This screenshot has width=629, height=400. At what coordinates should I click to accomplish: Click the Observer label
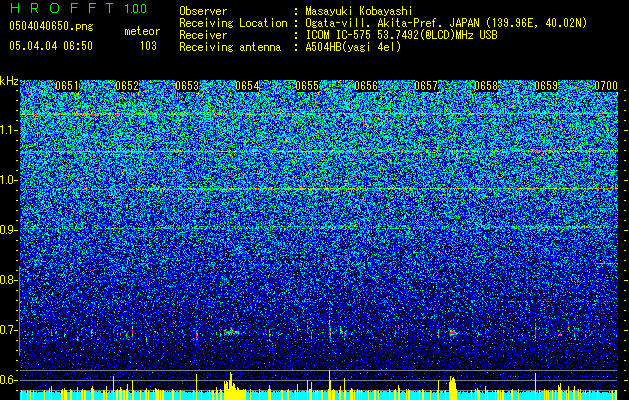[203, 11]
